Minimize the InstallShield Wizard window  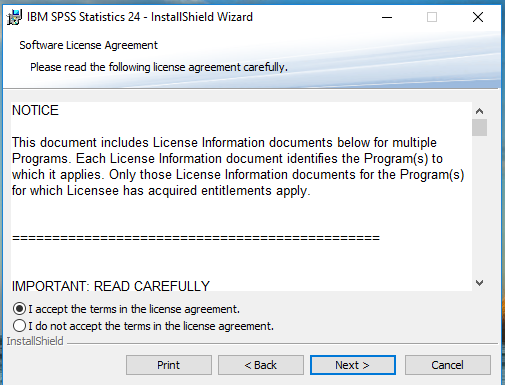387,17
